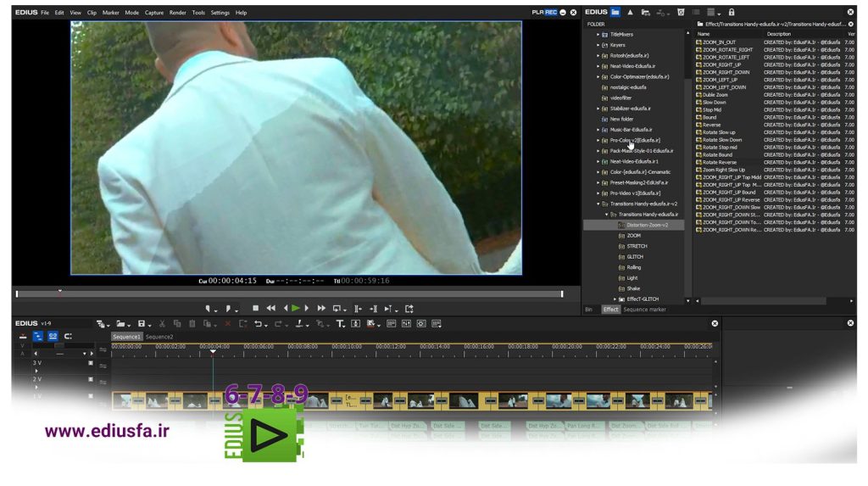Open the File menu

(45, 12)
